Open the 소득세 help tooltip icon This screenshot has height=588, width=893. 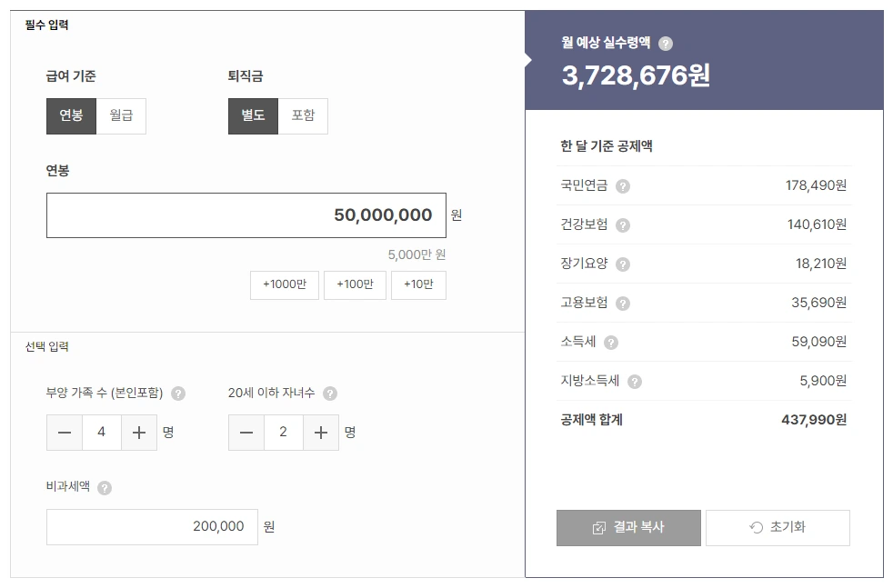[609, 342]
